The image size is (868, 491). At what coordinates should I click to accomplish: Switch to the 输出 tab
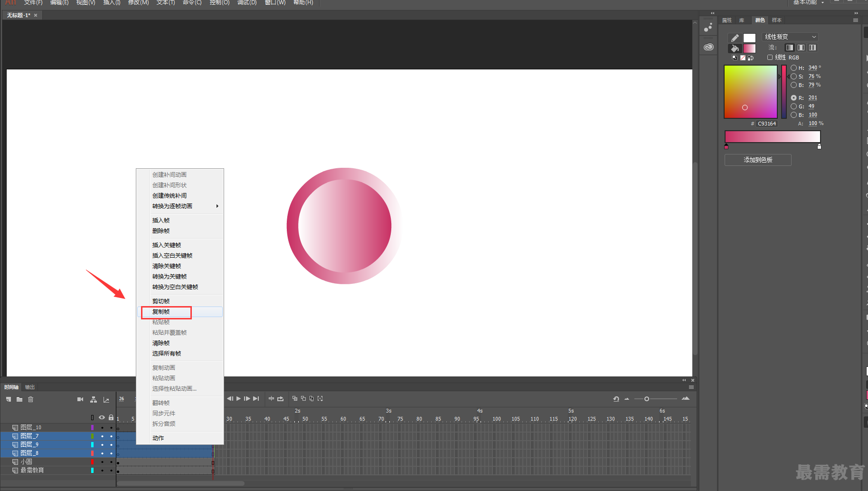30,387
